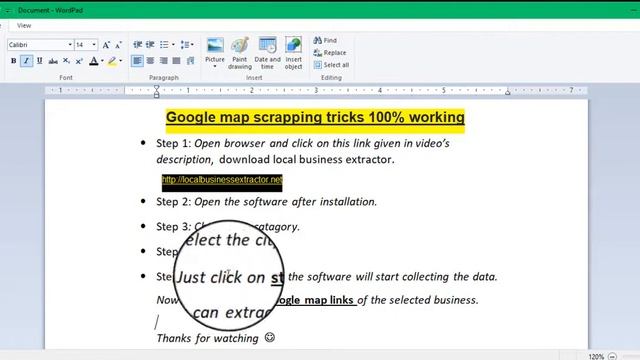
Task: Open Replace in Editing group
Action: pos(330,53)
